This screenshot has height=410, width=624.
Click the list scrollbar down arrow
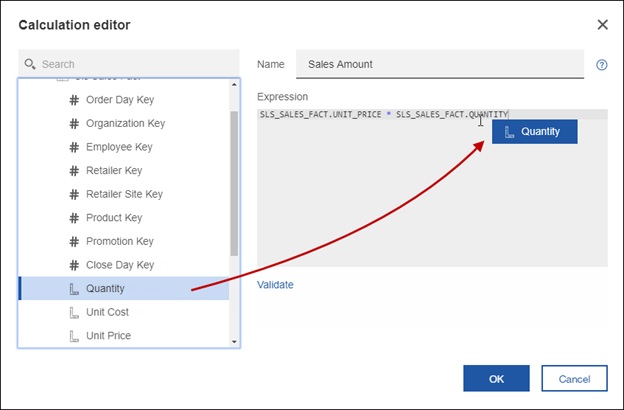pos(234,342)
